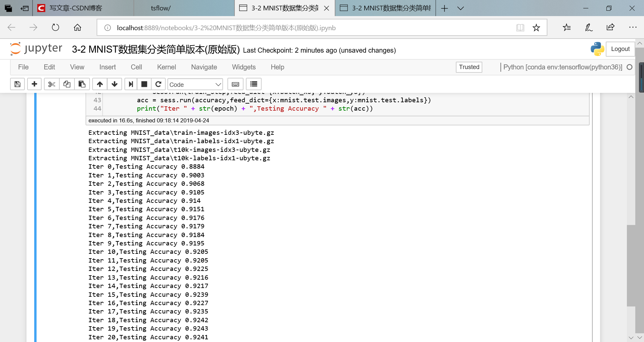Interrupt the running kernel
644x342 pixels.
pyautogui.click(x=144, y=84)
